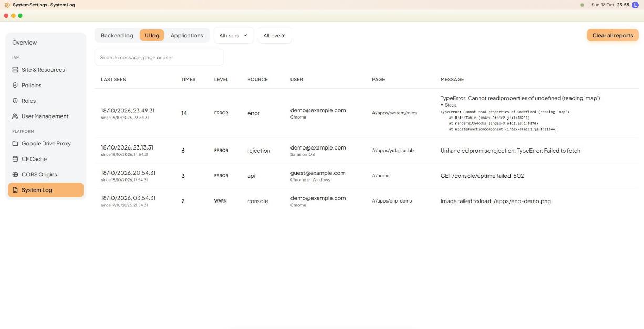Click the menu bar date and time

pyautogui.click(x=610, y=5)
